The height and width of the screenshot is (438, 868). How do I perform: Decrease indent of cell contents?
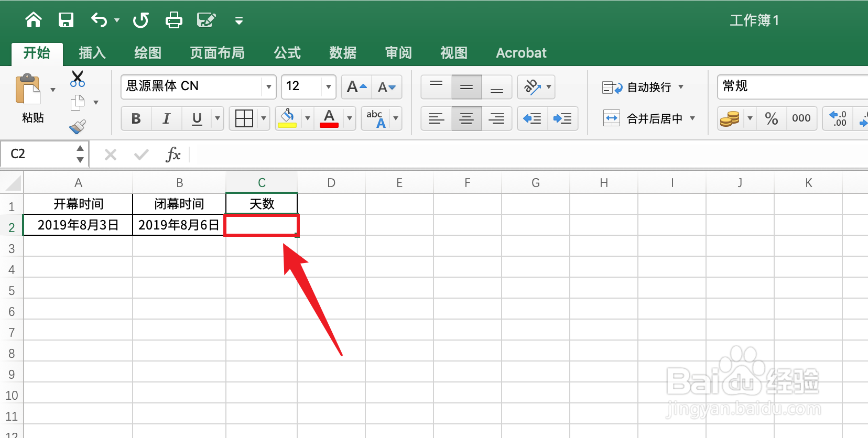pyautogui.click(x=533, y=119)
